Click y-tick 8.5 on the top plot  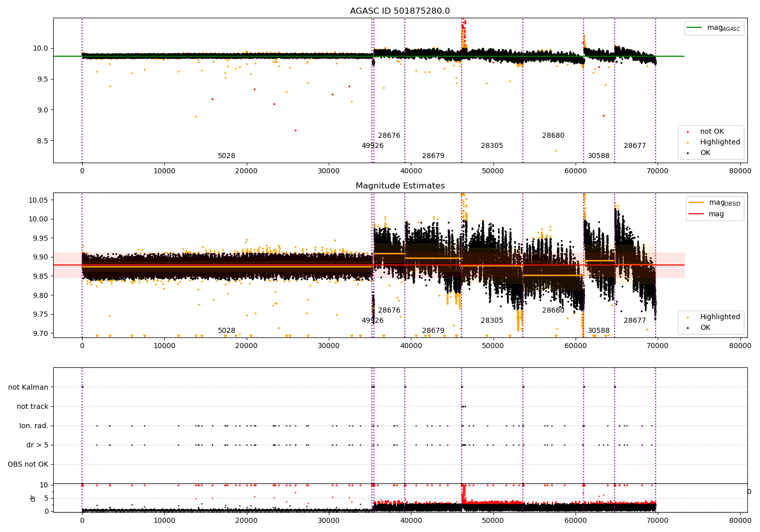coord(43,141)
